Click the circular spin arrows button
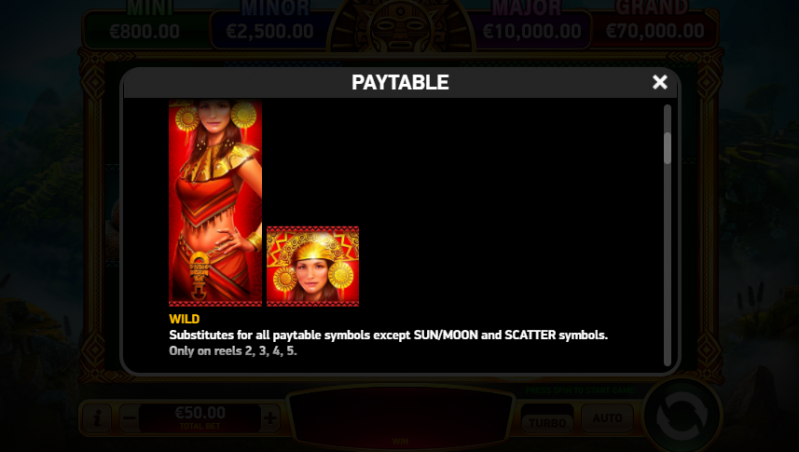Image resolution: width=799 pixels, height=452 pixels. point(682,416)
